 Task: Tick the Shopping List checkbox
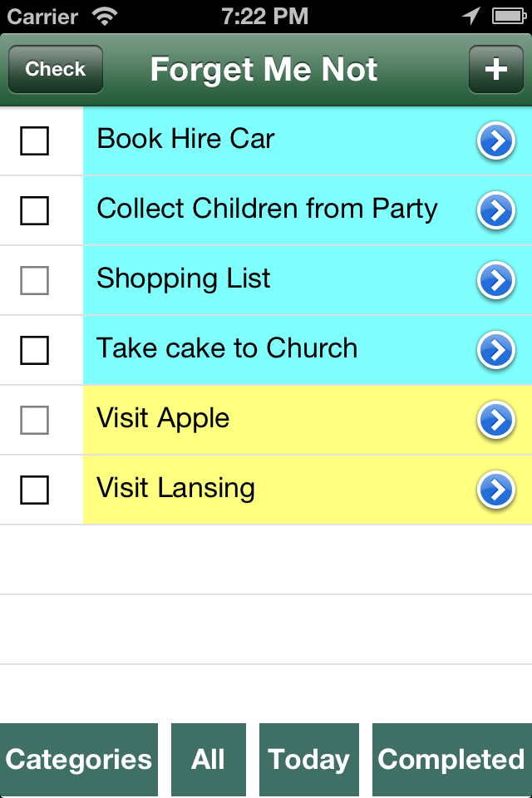click(34, 281)
